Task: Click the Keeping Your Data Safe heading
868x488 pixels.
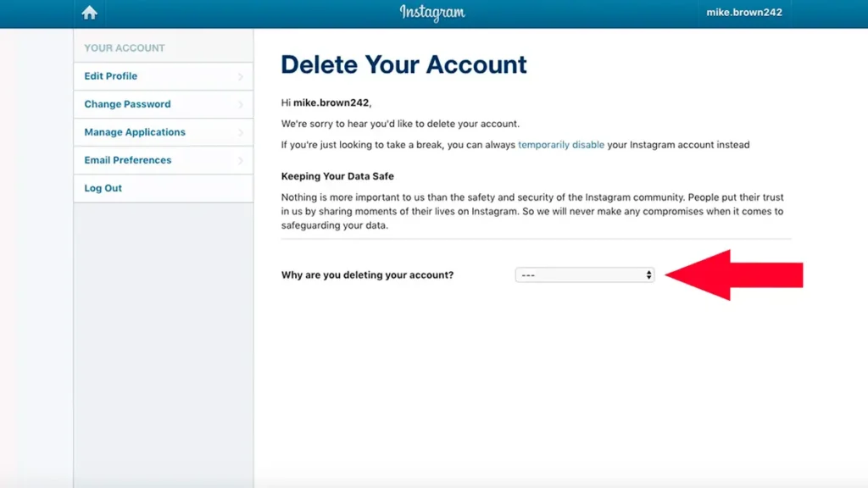Action: [x=337, y=176]
